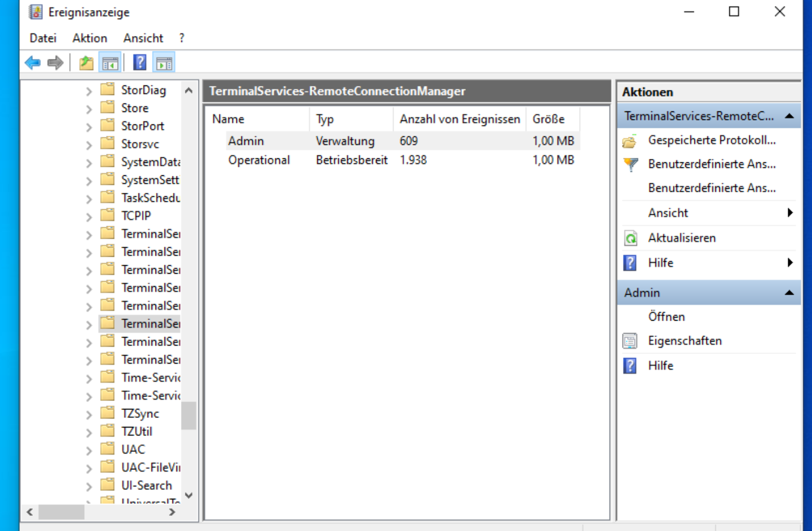Click the Gespeicherte Protokoll... folder icon

pyautogui.click(x=630, y=140)
